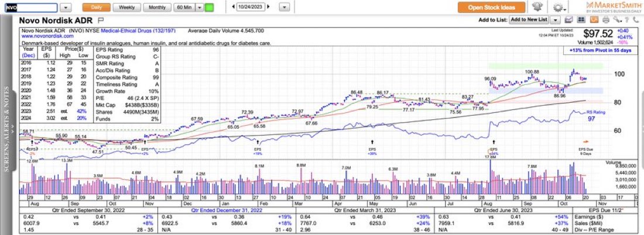Click the flag icon next to Novo Nordisk ADR
This screenshot has height=235, width=644.
tap(101, 20)
